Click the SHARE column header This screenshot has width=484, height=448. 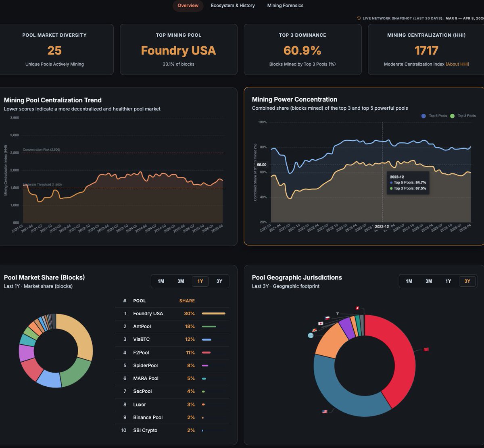click(x=187, y=301)
